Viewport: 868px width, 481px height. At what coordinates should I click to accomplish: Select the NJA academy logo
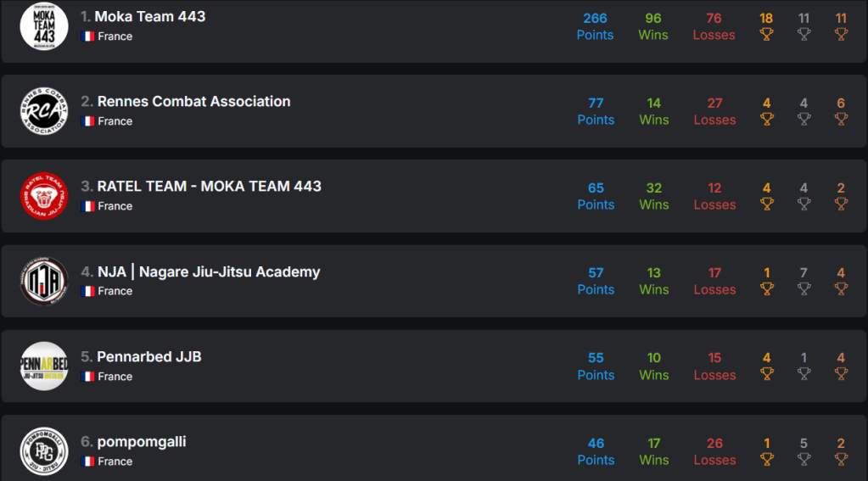[x=44, y=281]
